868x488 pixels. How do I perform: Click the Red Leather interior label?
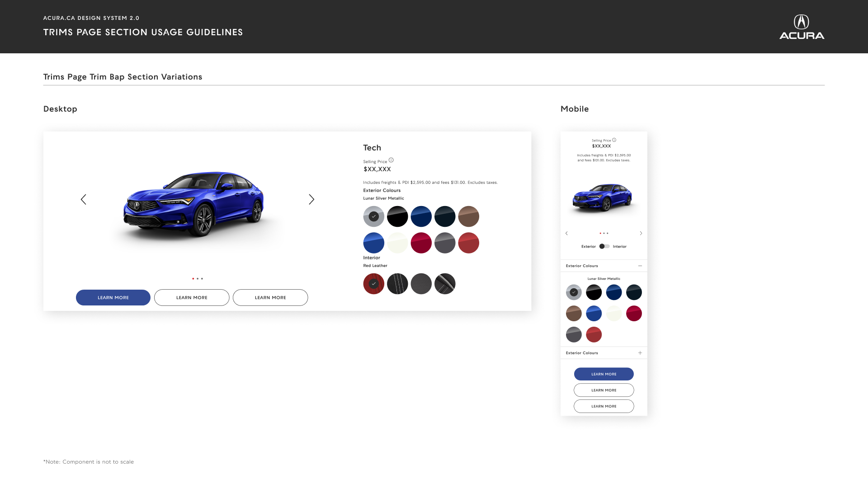375,266
